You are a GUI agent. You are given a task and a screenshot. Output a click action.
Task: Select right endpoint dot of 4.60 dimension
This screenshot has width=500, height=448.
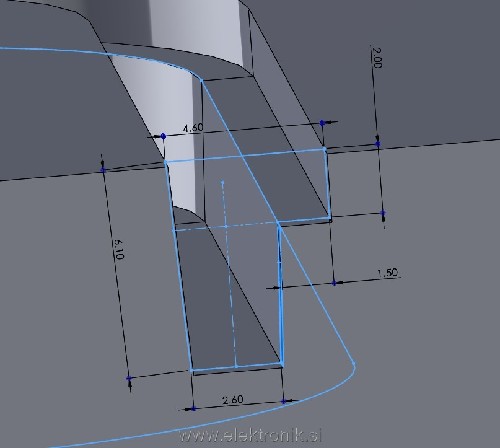point(322,123)
